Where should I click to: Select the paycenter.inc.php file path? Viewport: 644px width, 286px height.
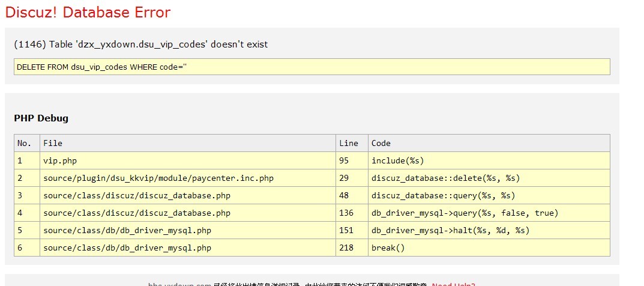point(158,178)
